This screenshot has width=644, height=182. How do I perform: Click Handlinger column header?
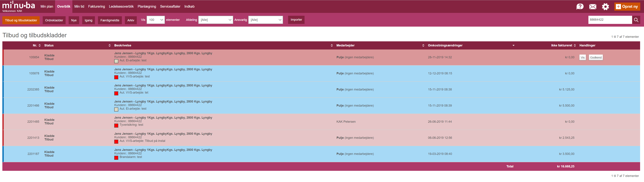(587, 45)
